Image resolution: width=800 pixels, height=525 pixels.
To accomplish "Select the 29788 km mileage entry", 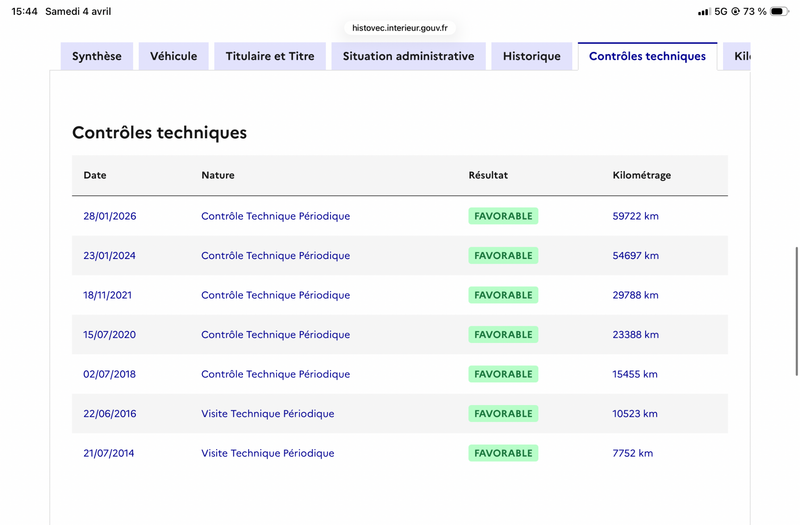I will 635,295.
